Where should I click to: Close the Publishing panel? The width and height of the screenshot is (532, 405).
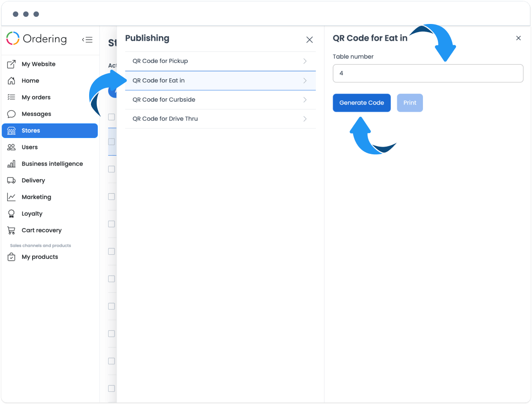pos(309,40)
